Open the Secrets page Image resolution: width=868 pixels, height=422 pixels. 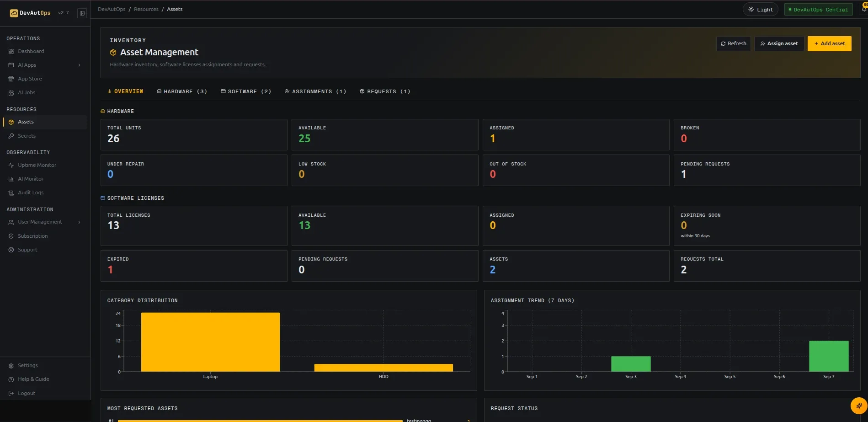[27, 136]
